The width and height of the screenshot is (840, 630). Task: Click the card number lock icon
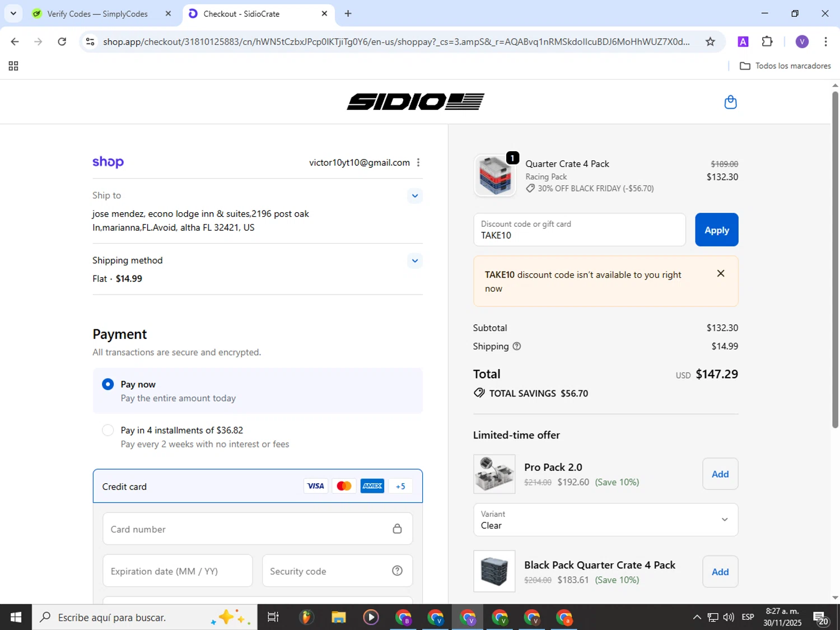(x=397, y=529)
